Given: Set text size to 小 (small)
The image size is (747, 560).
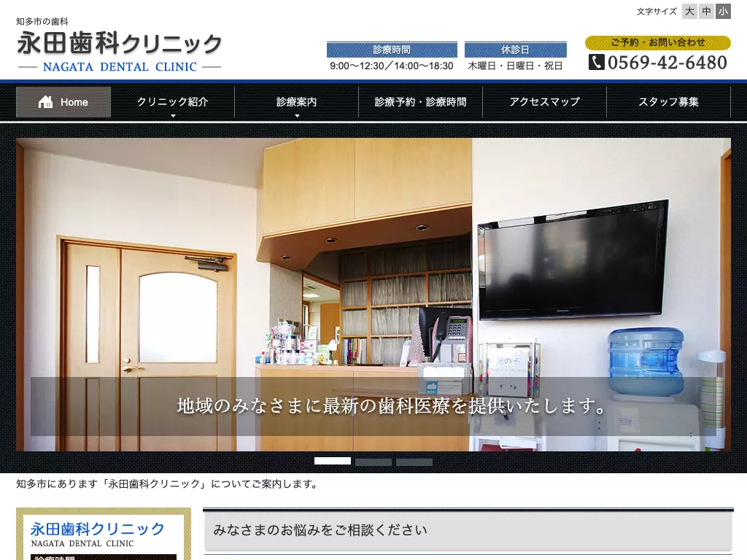Looking at the screenshot, I should click(724, 12).
